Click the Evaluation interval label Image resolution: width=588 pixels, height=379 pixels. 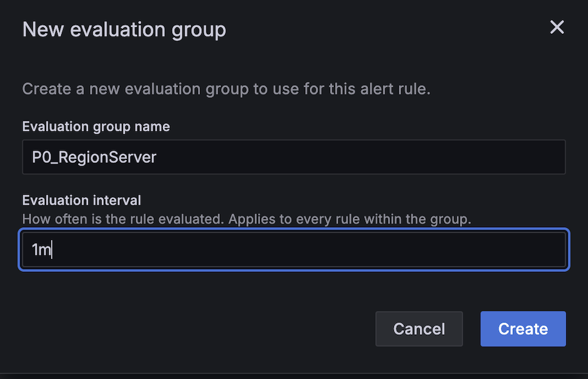81,200
